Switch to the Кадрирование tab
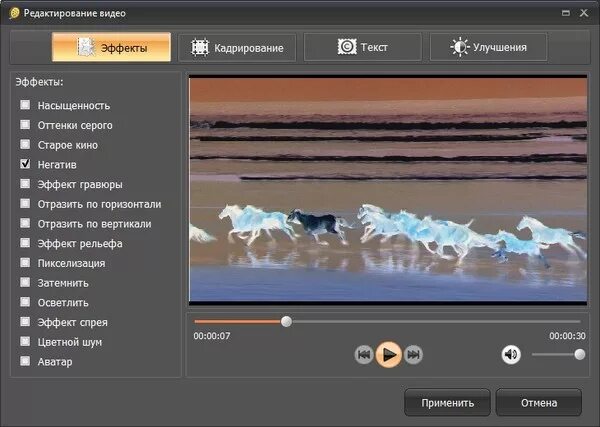600x427 pixels. pos(237,47)
